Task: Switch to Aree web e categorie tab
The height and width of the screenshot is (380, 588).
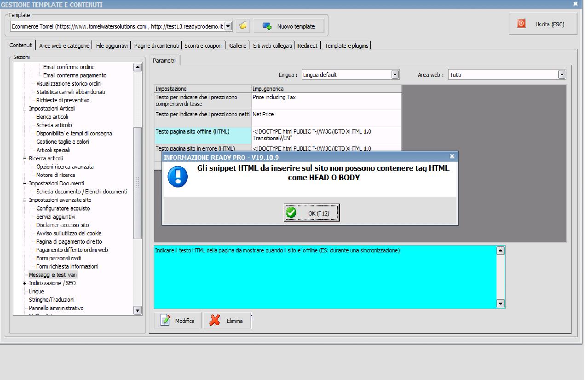Action: 64,46
